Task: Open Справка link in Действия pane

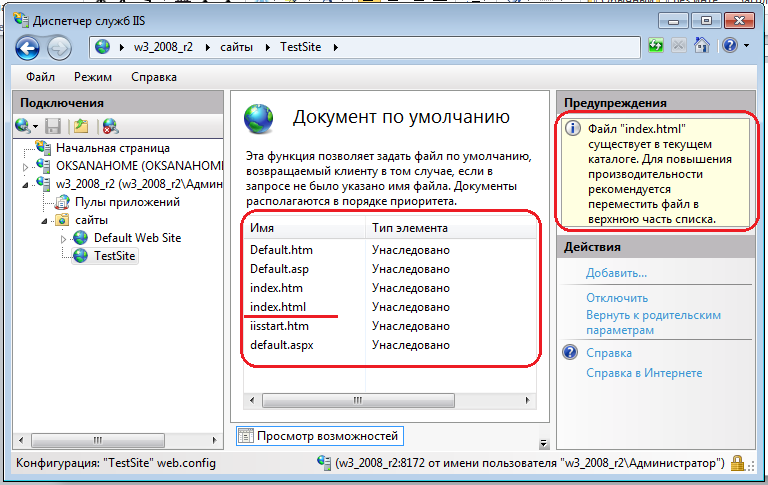Action: point(609,353)
